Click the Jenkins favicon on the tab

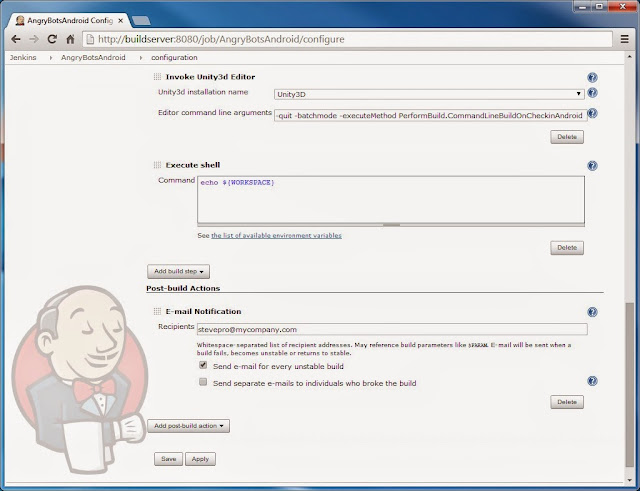pos(20,20)
